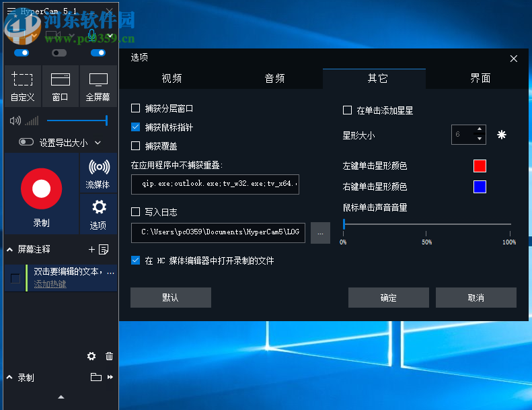Screen dimensions: 532x410
Task: Click the webcam camera icon
Action: point(53,35)
